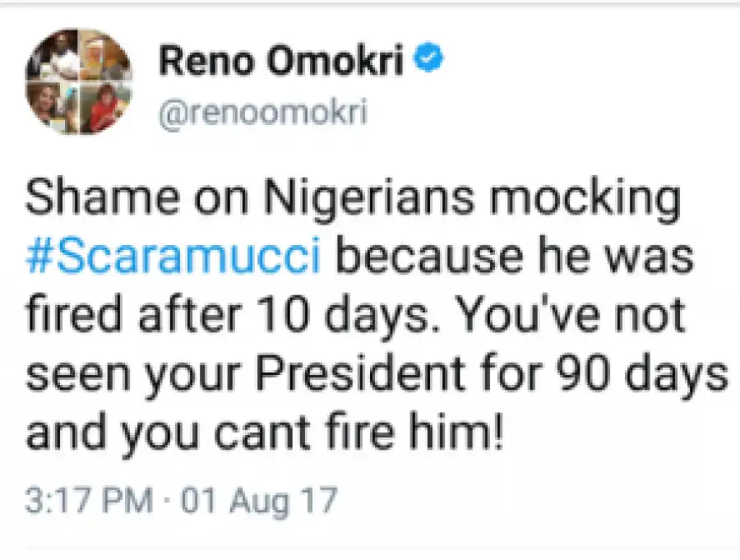740x560 pixels.
Task: Click the display name Reno Omokri
Action: [x=280, y=62]
